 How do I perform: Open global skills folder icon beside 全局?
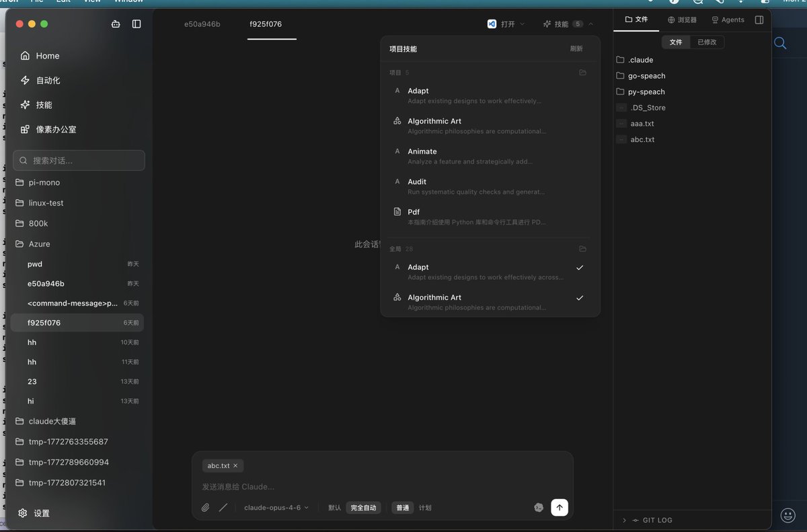click(582, 249)
